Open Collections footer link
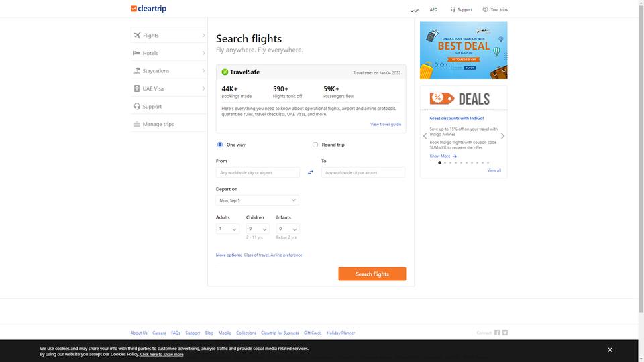 (x=246, y=333)
